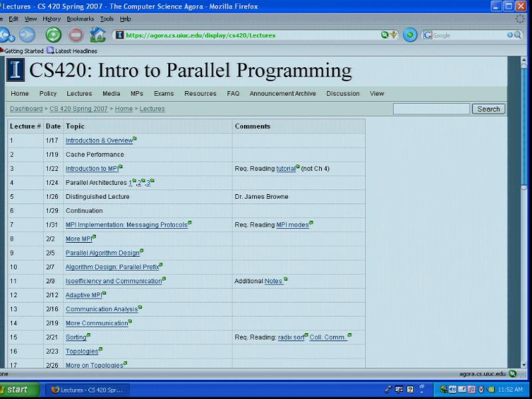532x399 pixels.
Task: Open the History menu
Action: click(x=51, y=19)
